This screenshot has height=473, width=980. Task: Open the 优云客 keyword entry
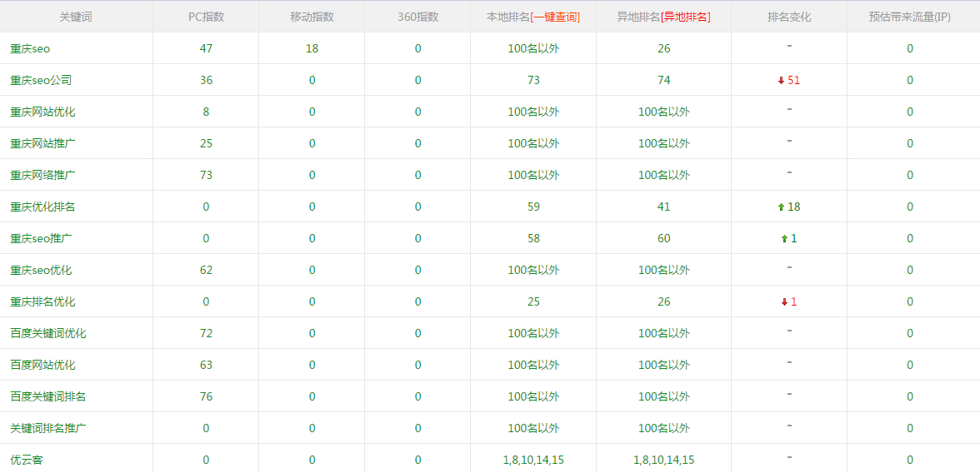[x=27, y=461]
